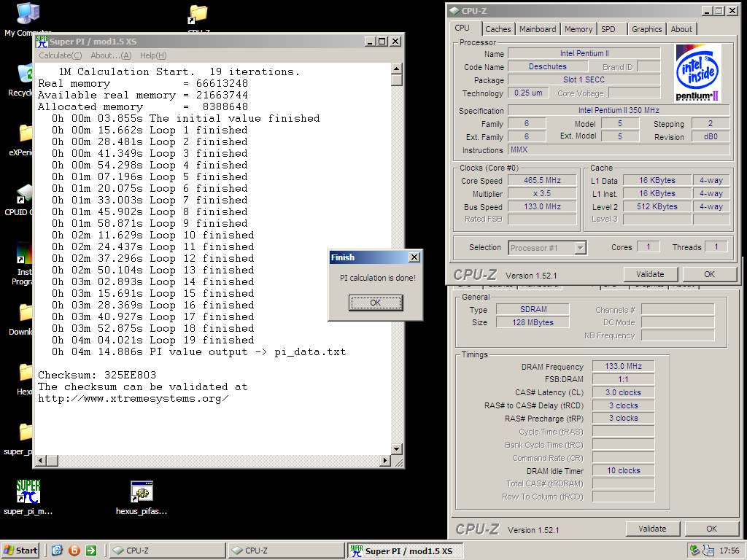Click the Checksum: 325EE803 line in Super PI
747x560 pixels.
pyautogui.click(x=97, y=375)
